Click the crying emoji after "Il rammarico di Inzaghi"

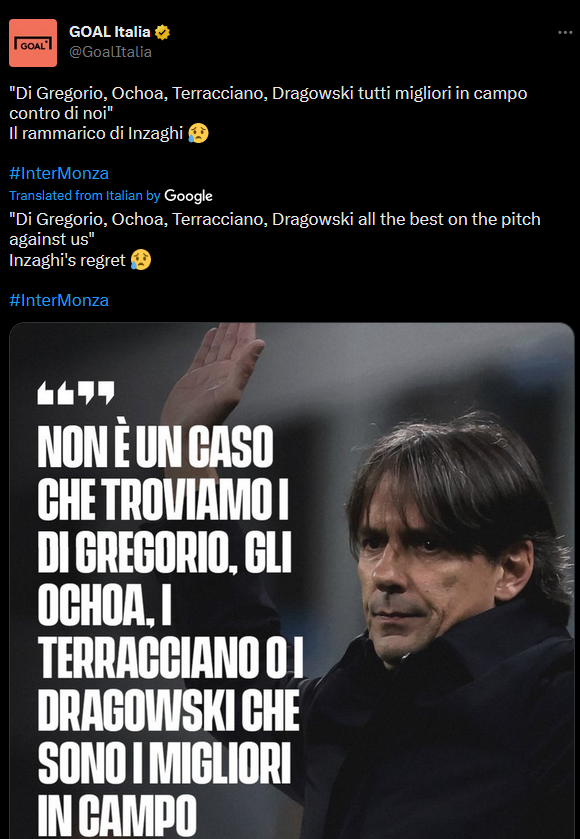[198, 133]
